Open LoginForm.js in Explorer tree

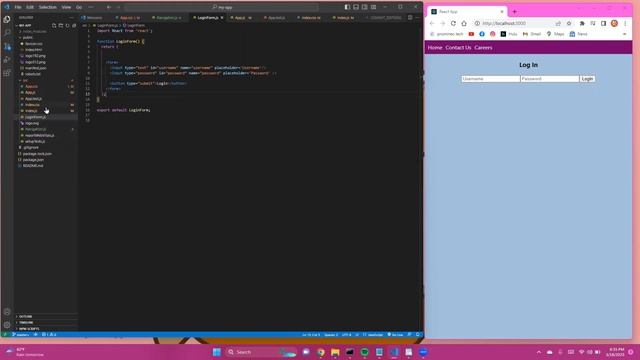tap(35, 117)
